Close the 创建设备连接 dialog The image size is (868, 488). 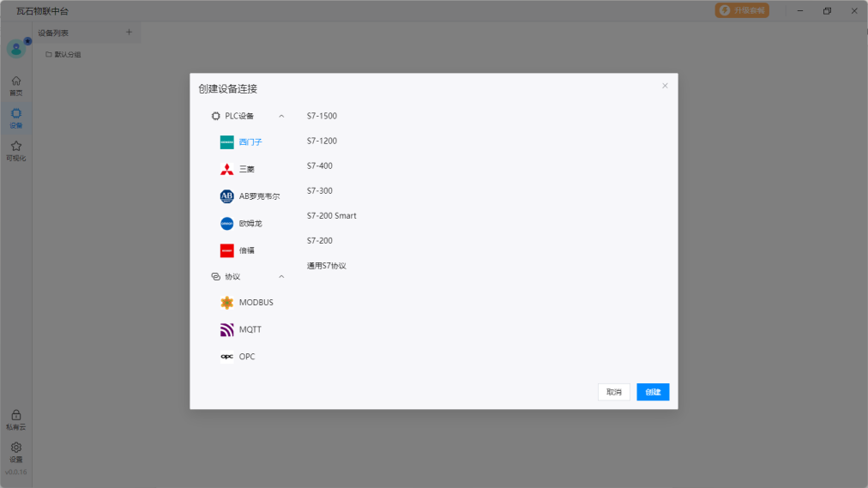pyautogui.click(x=665, y=86)
